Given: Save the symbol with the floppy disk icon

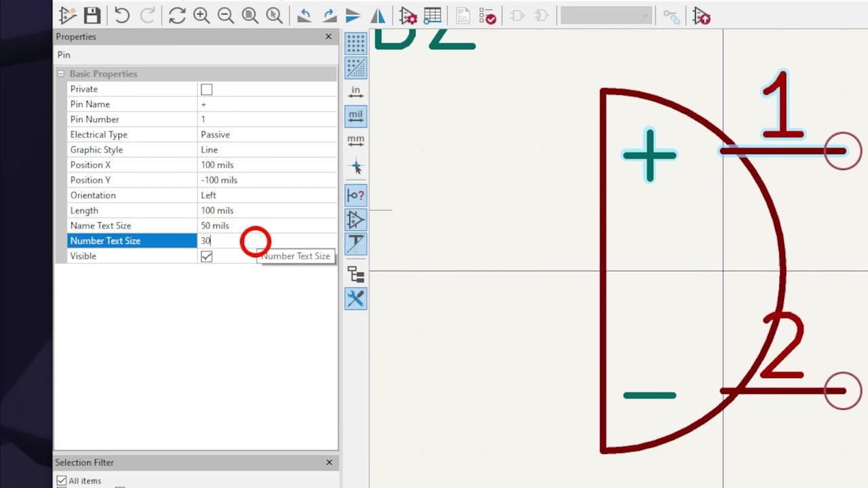Looking at the screenshot, I should pyautogui.click(x=92, y=16).
